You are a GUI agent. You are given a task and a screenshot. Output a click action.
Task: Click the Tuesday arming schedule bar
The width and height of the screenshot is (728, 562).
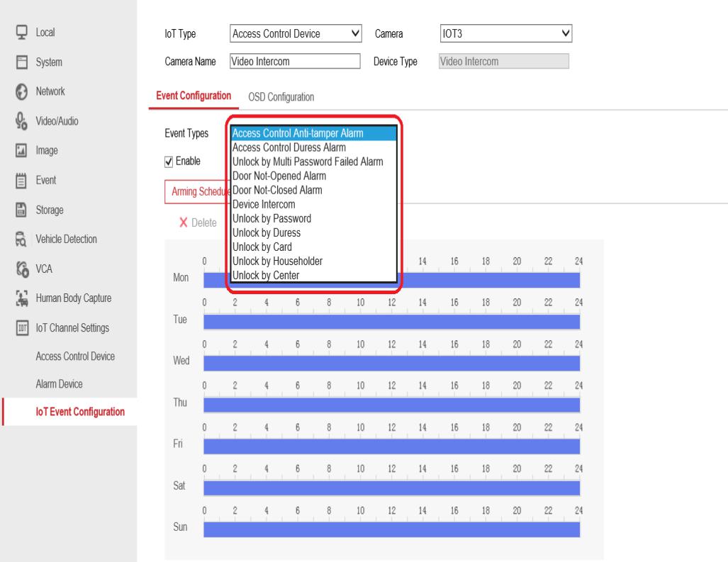391,322
